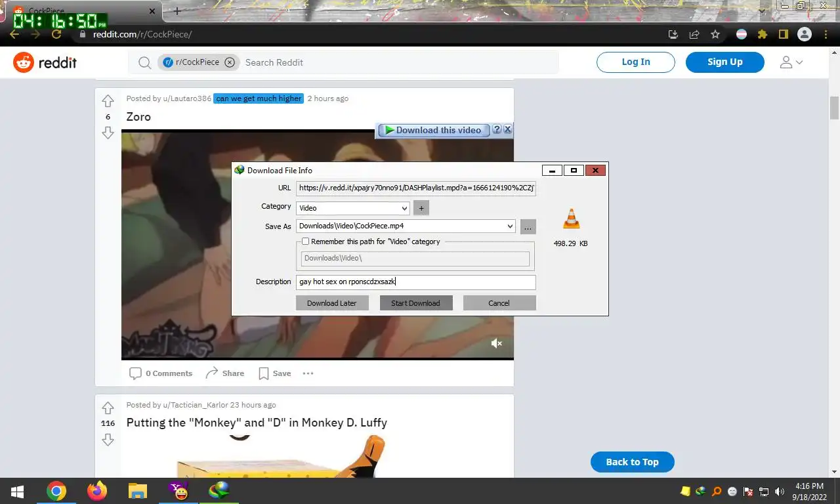Click Download this video button
Image resolution: width=840 pixels, height=504 pixels.
coord(433,130)
